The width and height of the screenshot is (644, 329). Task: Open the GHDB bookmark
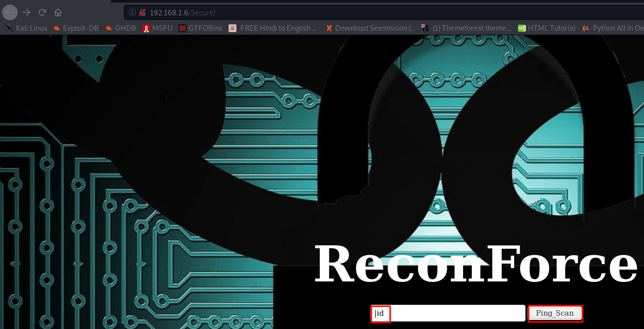point(120,28)
